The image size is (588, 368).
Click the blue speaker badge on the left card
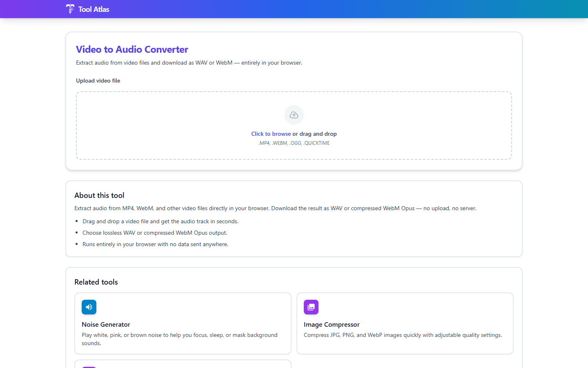click(89, 307)
